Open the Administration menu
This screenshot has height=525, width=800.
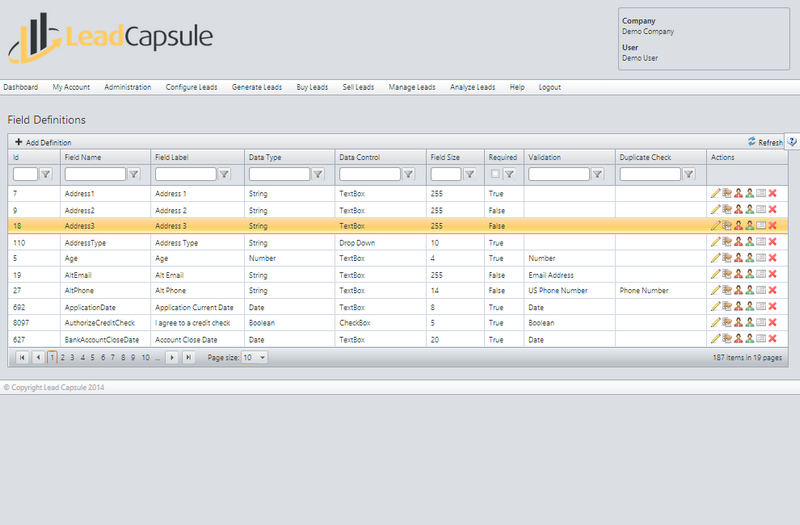128,87
